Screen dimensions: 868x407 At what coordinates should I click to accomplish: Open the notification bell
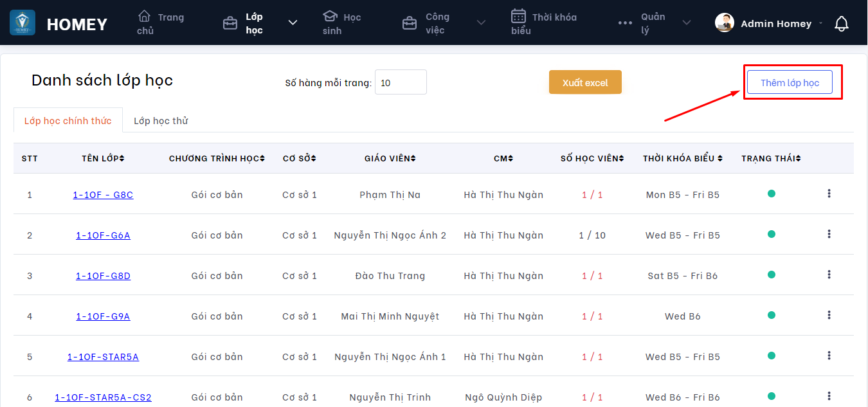(841, 24)
